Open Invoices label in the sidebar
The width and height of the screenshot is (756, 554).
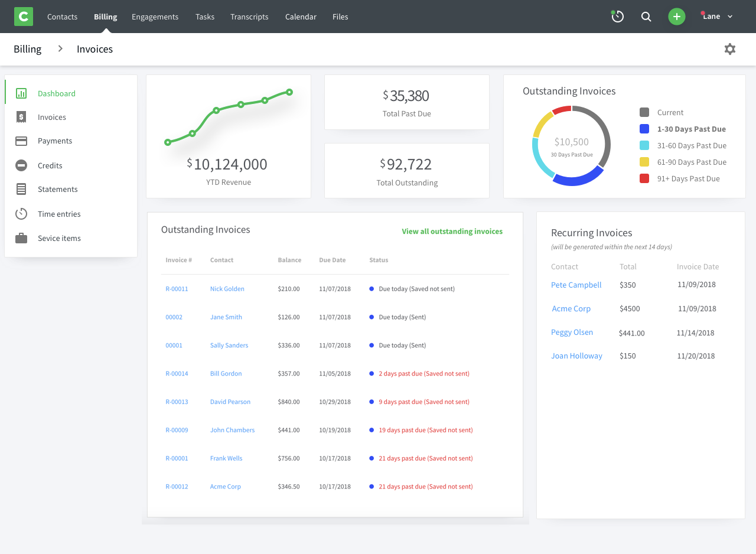(52, 117)
